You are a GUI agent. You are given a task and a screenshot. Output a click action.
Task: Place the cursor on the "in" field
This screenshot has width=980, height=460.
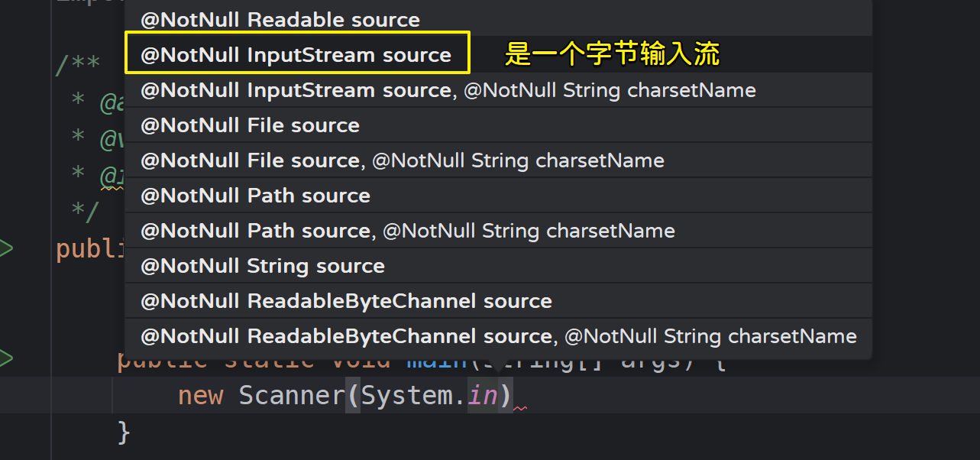[x=483, y=396]
